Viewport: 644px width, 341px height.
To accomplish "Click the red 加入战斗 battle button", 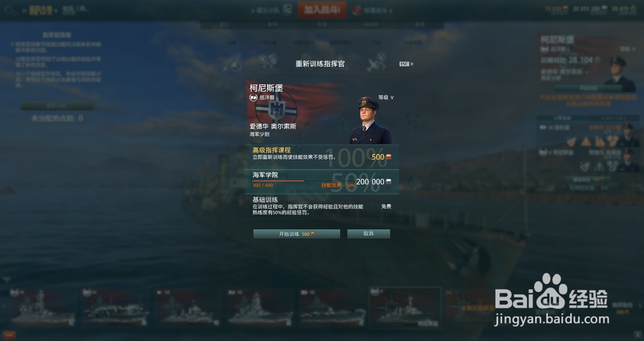I will pyautogui.click(x=322, y=10).
